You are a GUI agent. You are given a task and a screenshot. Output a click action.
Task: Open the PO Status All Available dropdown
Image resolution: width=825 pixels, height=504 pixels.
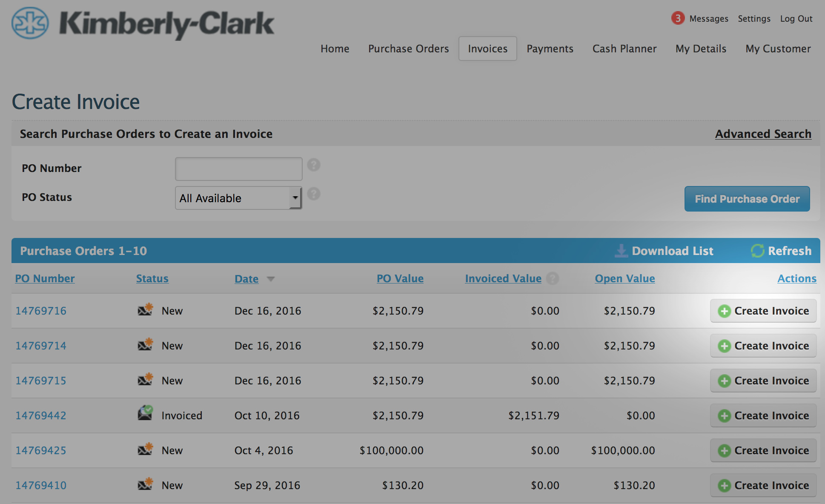238,198
